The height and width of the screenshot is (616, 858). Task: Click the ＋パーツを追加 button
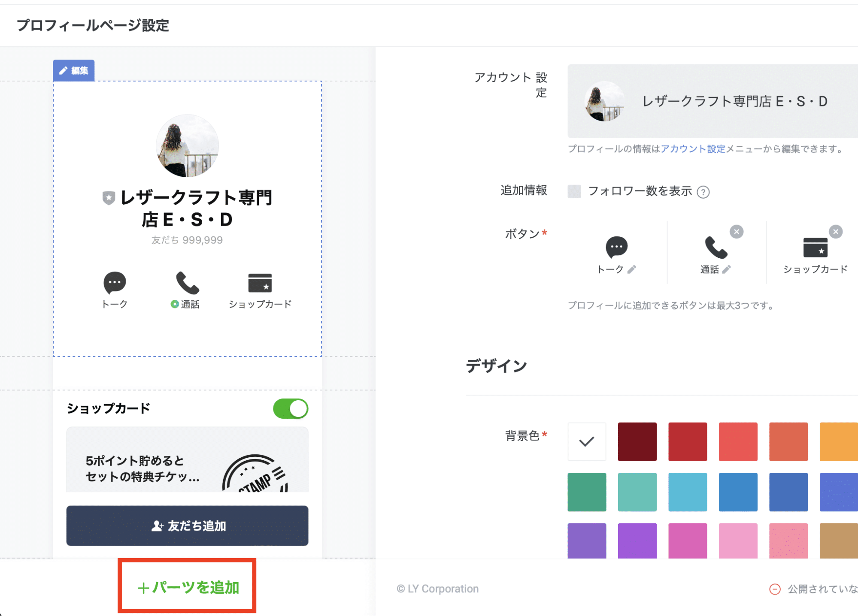point(187,587)
